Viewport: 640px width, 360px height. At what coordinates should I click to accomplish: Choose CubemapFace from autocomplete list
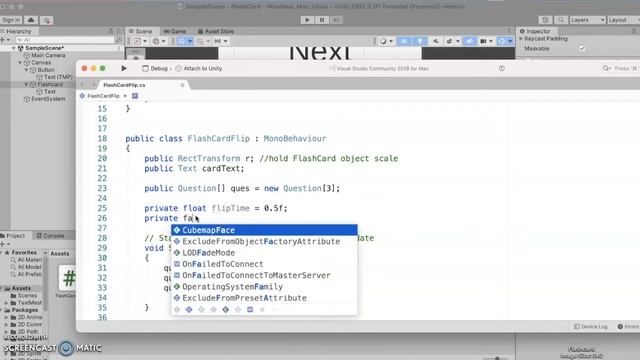264,230
